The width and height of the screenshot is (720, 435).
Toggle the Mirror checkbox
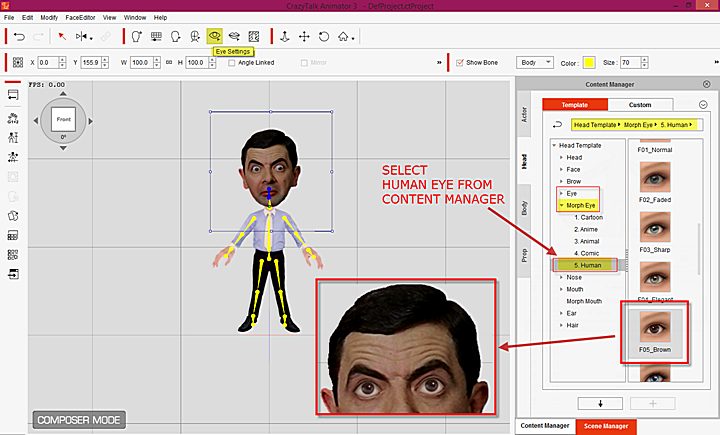pos(304,63)
